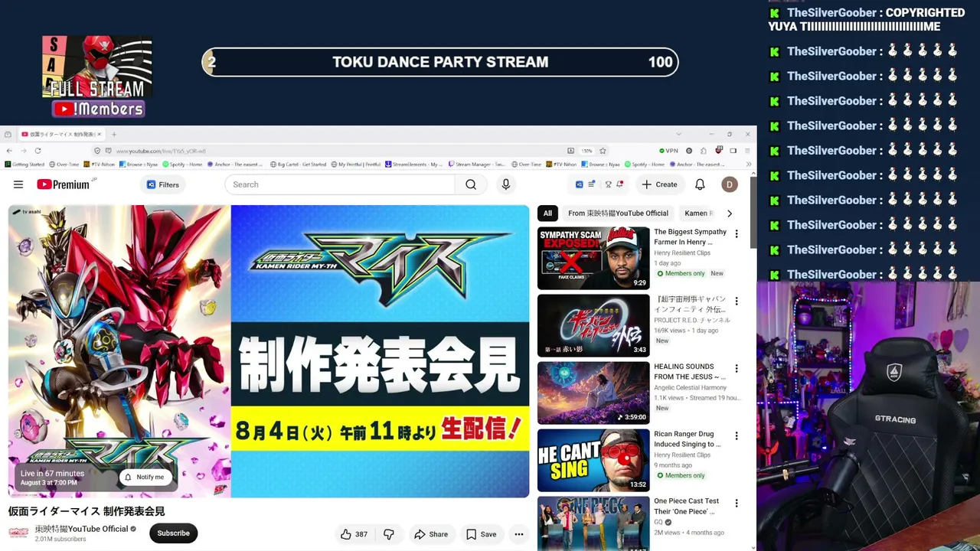Share the video
This screenshot has width=980, height=551.
tap(431, 534)
